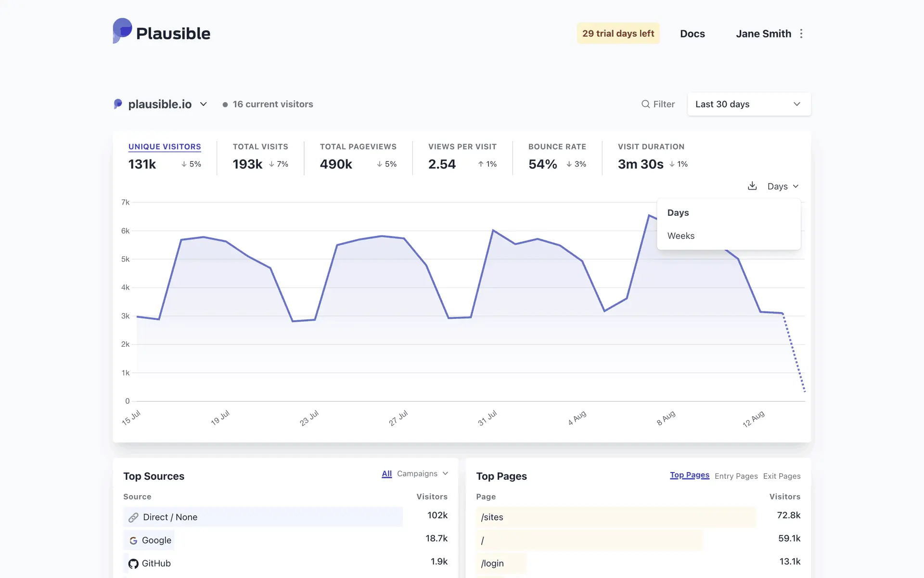Open the Docs link
Image resolution: width=924 pixels, height=578 pixels.
point(692,34)
